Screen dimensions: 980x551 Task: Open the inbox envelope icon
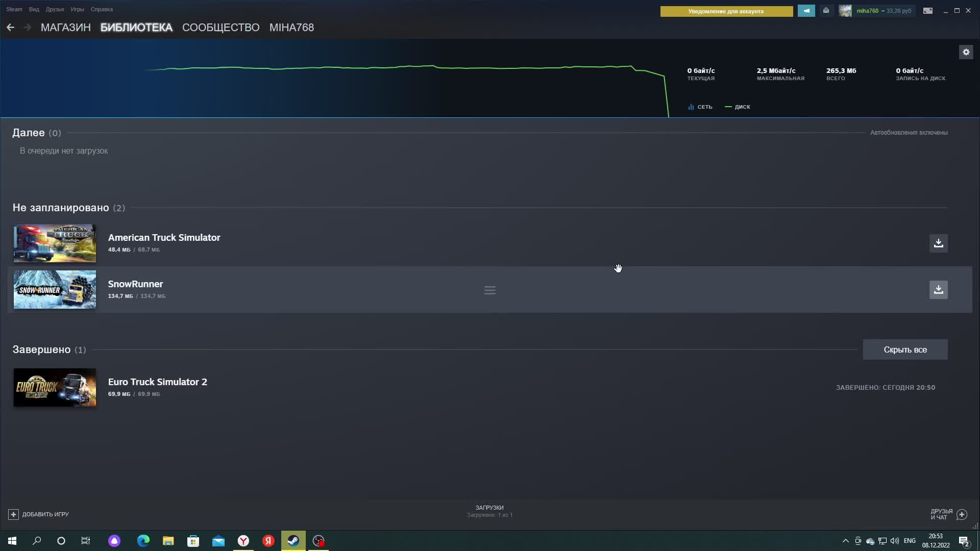click(826, 11)
